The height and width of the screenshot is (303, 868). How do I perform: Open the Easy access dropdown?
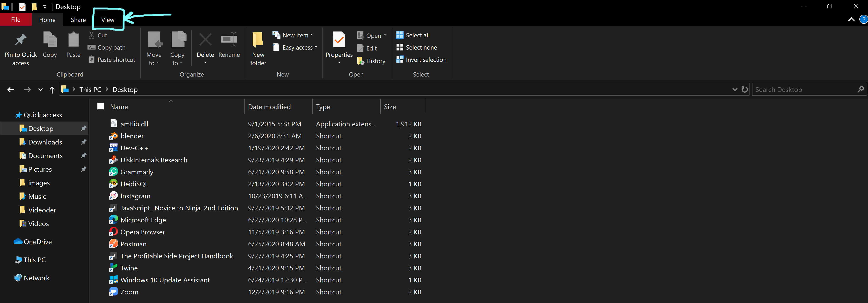coord(295,48)
